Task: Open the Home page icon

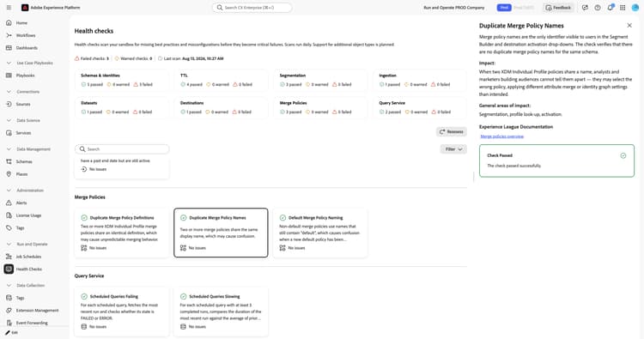Action: click(9, 23)
